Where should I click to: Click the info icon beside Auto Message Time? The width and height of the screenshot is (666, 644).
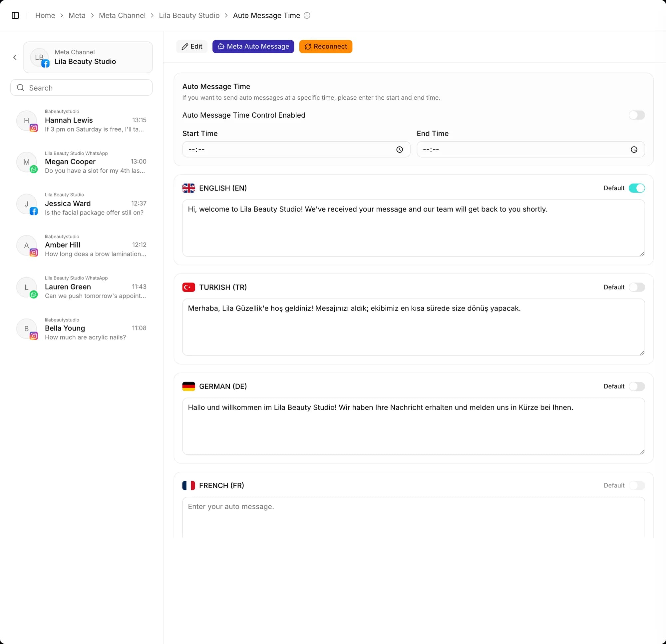[x=307, y=15]
